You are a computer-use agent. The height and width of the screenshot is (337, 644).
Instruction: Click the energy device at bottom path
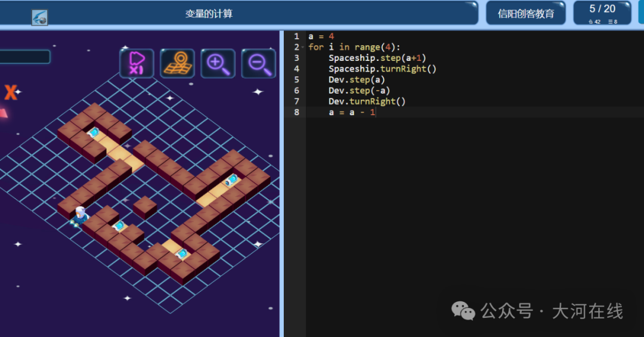tap(182, 253)
